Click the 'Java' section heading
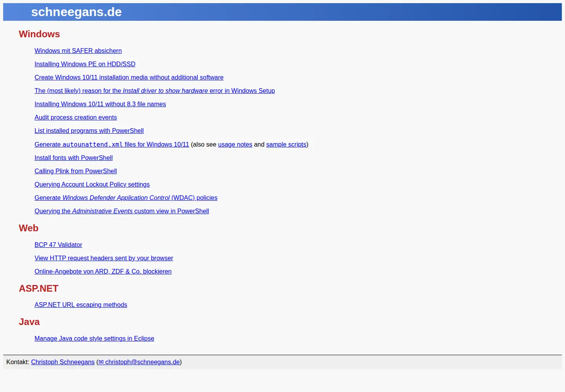 click(29, 322)
